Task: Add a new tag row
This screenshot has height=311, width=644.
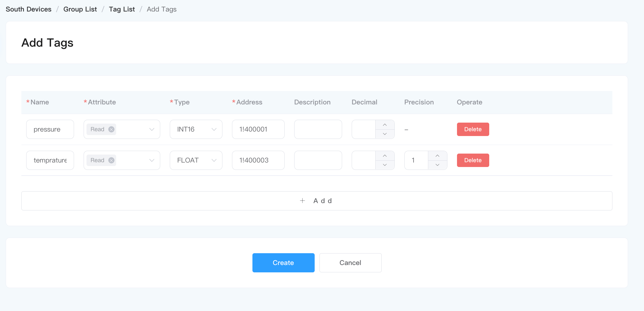Action: point(316,201)
